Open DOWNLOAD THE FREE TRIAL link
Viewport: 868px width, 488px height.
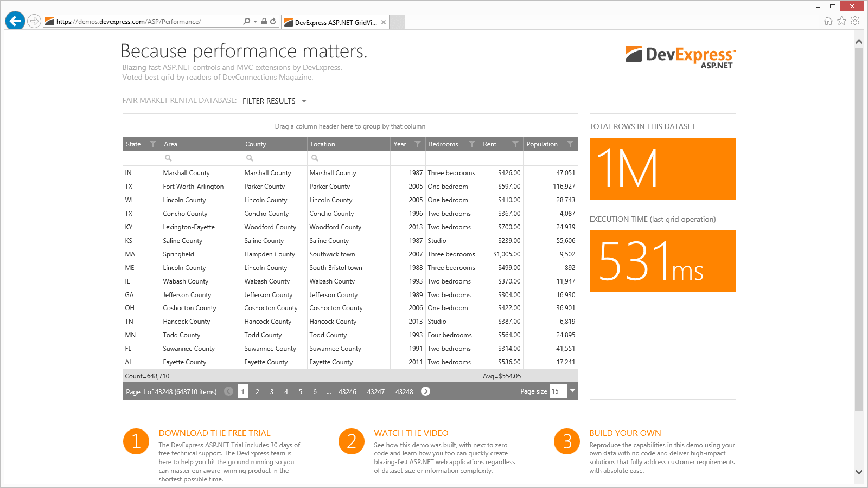click(214, 433)
